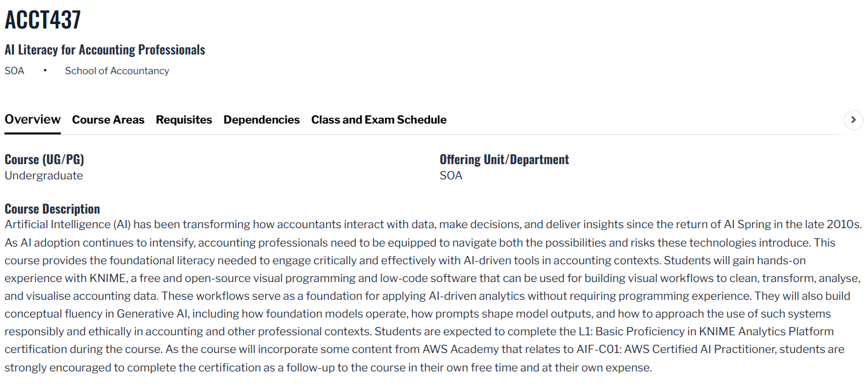868x386 pixels.
Task: Click the School of Accountancy text
Action: pos(117,71)
